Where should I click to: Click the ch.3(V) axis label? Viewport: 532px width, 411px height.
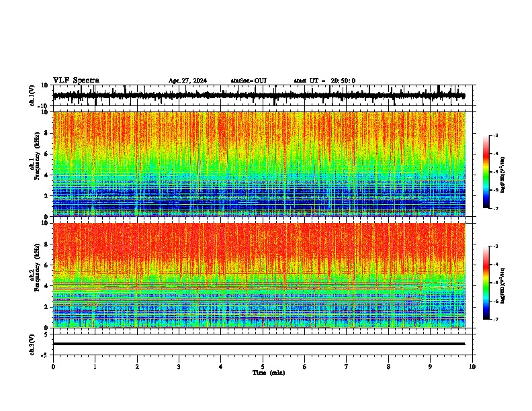tap(32, 345)
